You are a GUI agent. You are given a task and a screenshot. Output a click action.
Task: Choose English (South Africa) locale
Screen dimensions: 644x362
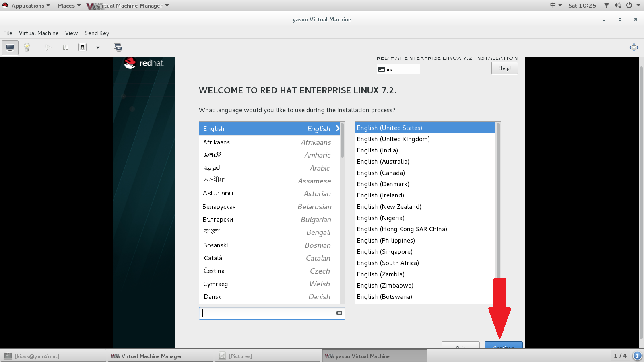[425, 263]
